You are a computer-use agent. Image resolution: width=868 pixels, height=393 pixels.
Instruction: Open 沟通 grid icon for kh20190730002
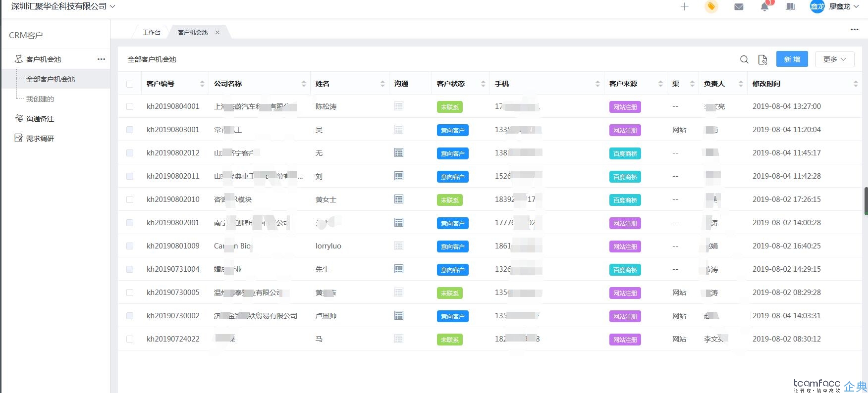(399, 315)
